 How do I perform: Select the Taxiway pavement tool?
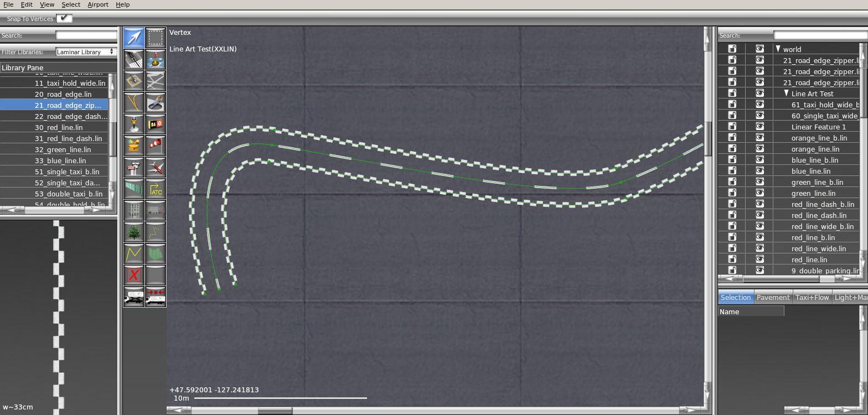point(156,81)
